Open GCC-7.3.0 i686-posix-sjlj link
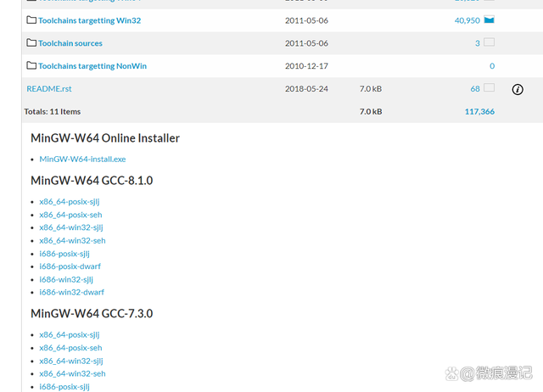 point(64,386)
